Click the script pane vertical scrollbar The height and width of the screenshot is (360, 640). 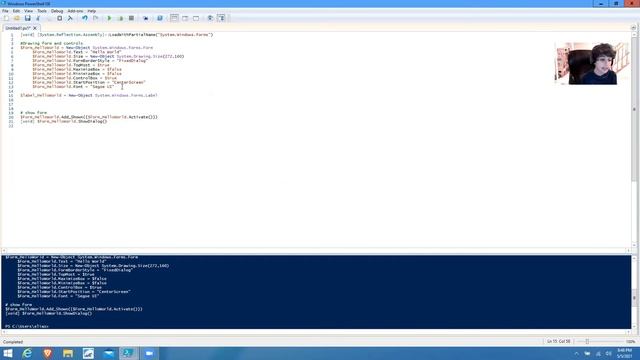634,139
